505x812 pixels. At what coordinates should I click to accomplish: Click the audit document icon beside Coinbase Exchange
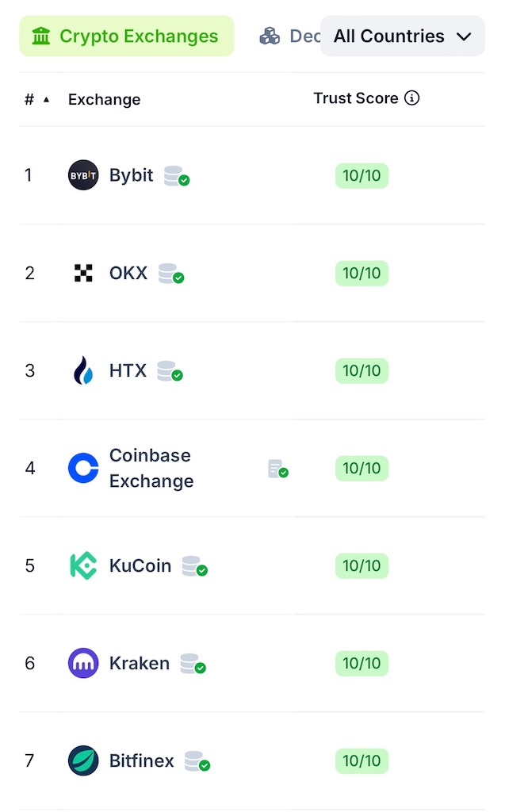277,469
